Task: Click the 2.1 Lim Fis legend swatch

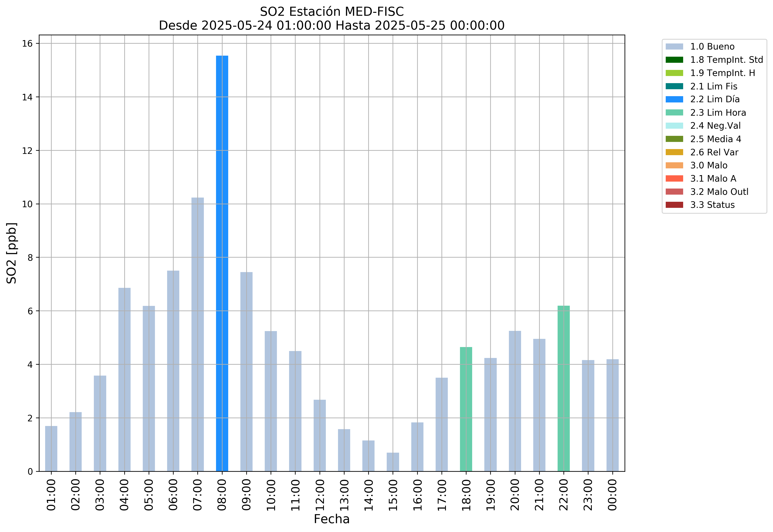Action: 674,86
